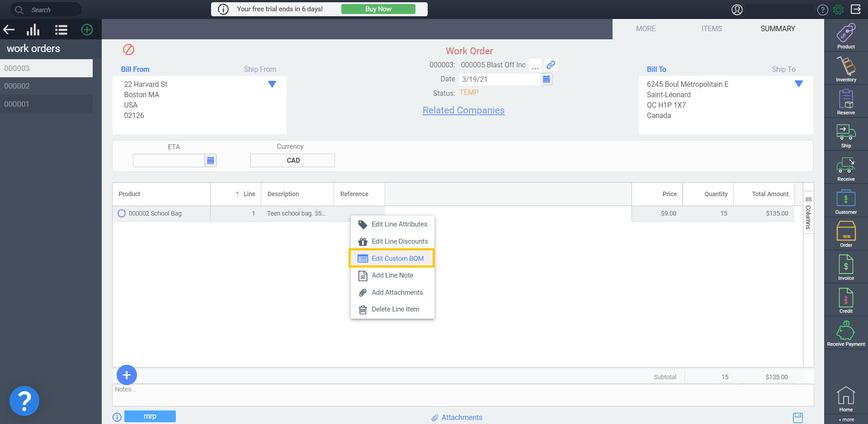This screenshot has width=868, height=424.
Task: Open work order 000001 in list
Action: coord(46,104)
